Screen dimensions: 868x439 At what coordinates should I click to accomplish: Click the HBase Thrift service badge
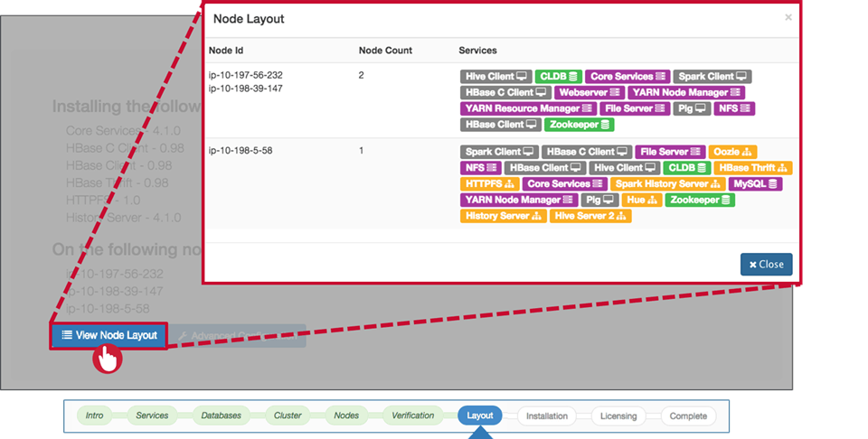[x=753, y=167]
